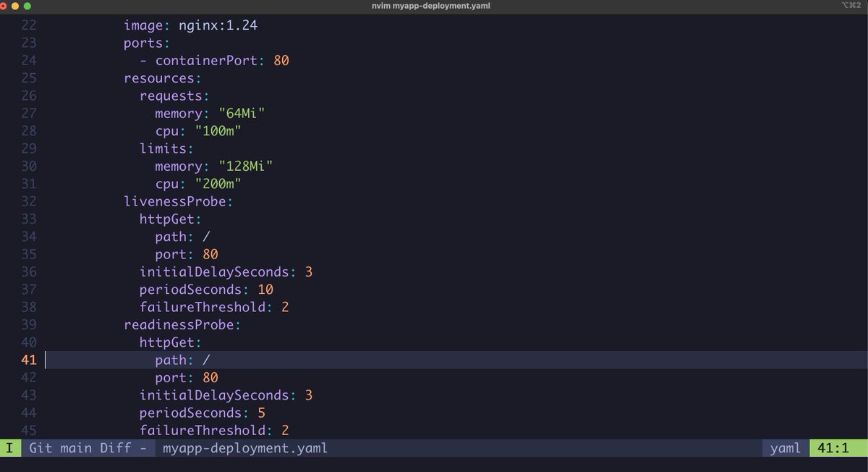This screenshot has height=472, width=868.
Task: Click the ⌥⌘2 shortcut indicator
Action: [x=851, y=6]
